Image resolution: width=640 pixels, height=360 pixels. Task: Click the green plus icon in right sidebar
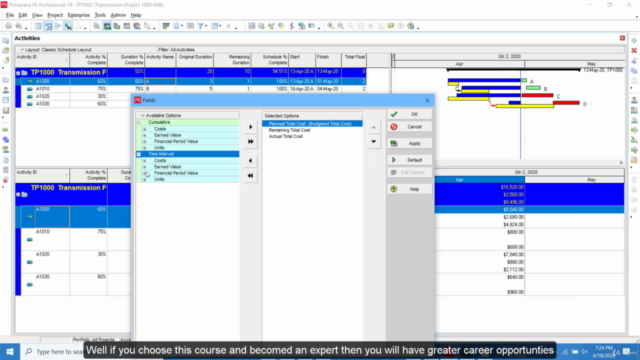pyautogui.click(x=634, y=41)
